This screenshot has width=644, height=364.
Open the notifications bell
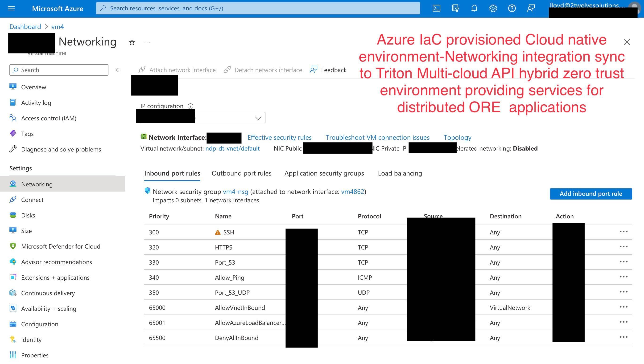point(474,8)
